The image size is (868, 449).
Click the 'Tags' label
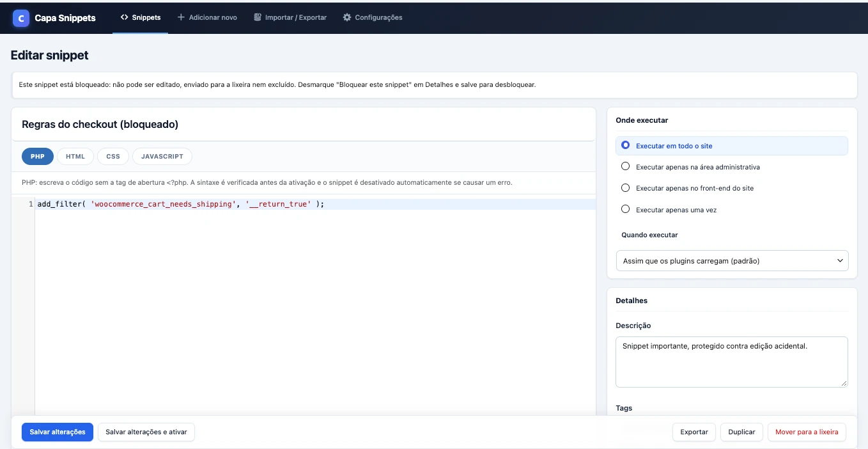click(x=624, y=408)
